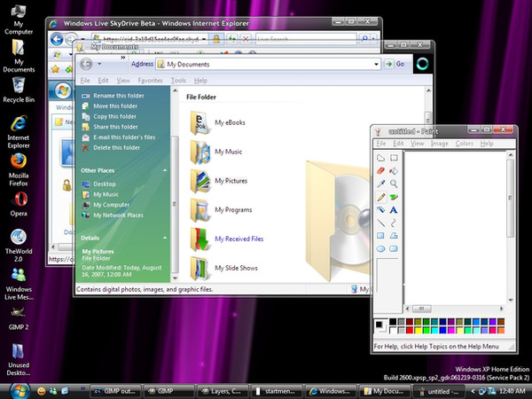The width and height of the screenshot is (532, 399).
Task: Open the My Slide Shows folder icon
Action: point(199,268)
